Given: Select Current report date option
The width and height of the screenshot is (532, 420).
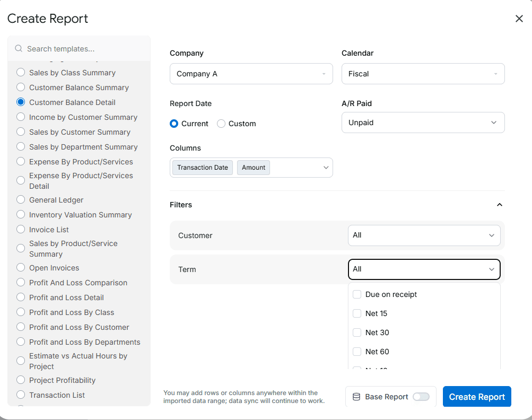Looking at the screenshot, I should pyautogui.click(x=174, y=124).
